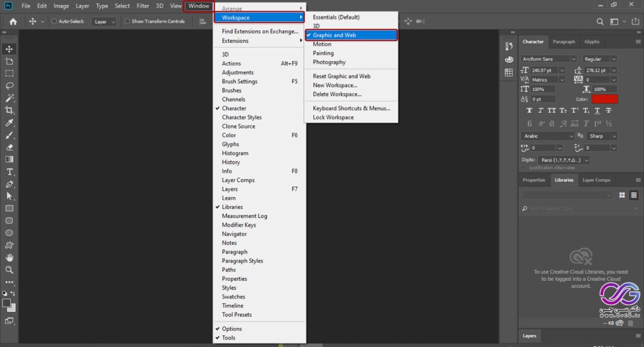Select the Move tool in the toolbar
Screen dimensions: 644x347
click(x=9, y=49)
